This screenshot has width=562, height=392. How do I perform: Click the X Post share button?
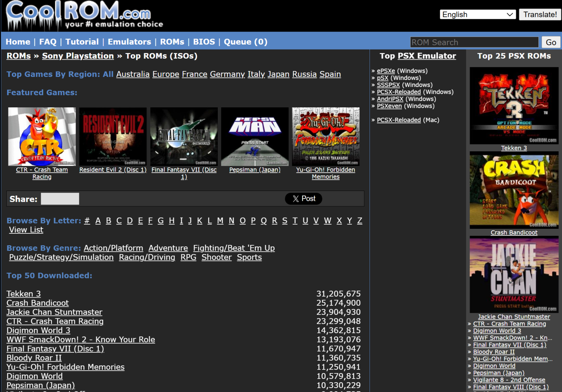[x=303, y=199]
